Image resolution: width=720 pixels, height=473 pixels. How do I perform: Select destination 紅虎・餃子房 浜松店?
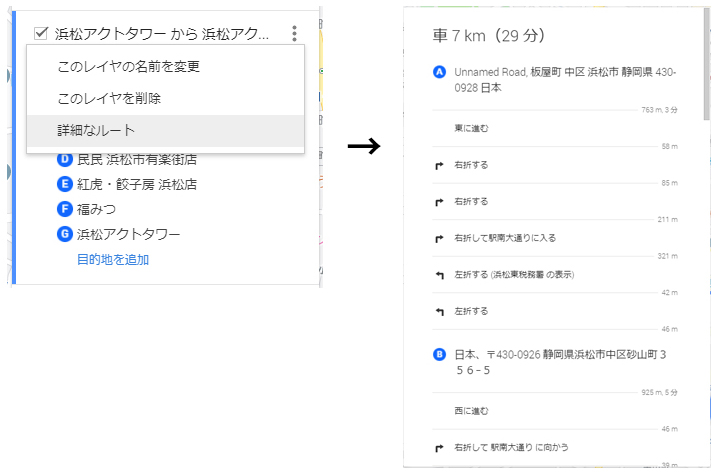pyautogui.click(x=137, y=184)
